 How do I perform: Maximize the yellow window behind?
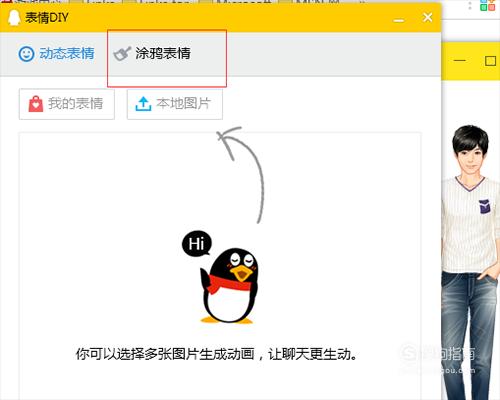pos(490,61)
